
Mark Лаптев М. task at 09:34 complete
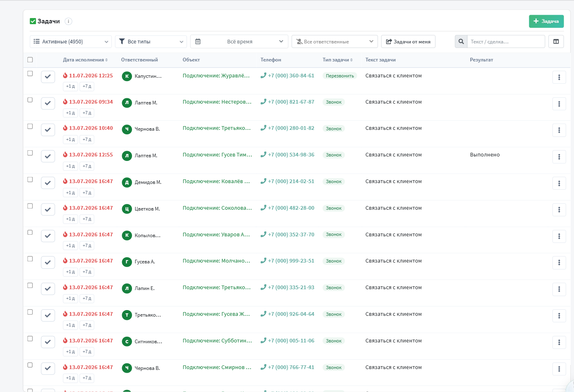(x=48, y=103)
